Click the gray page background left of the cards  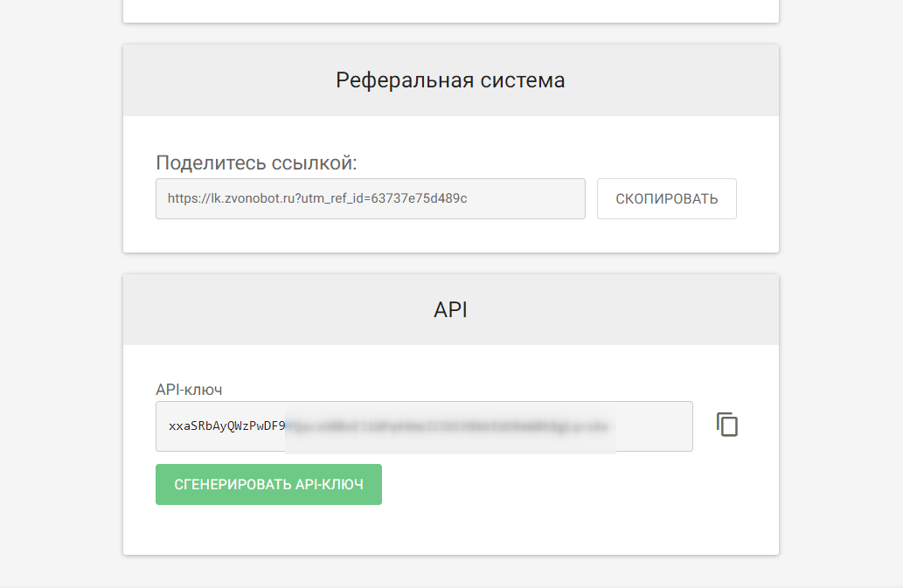click(61, 297)
